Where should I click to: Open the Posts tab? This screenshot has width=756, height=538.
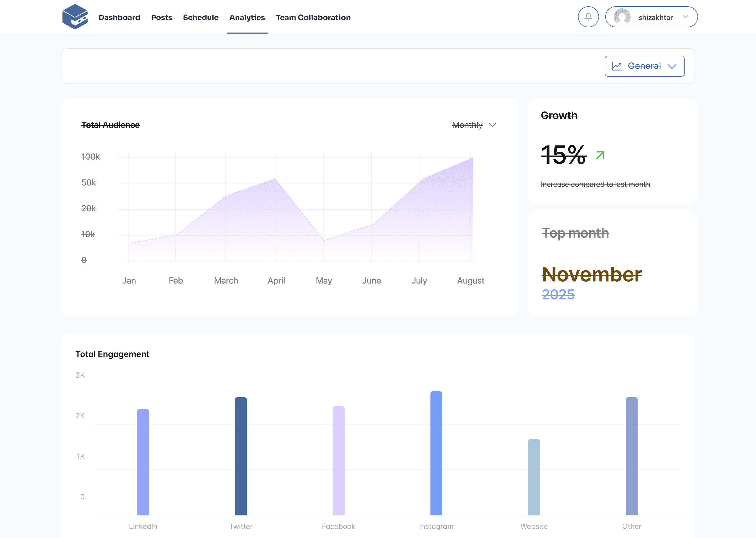tap(161, 17)
